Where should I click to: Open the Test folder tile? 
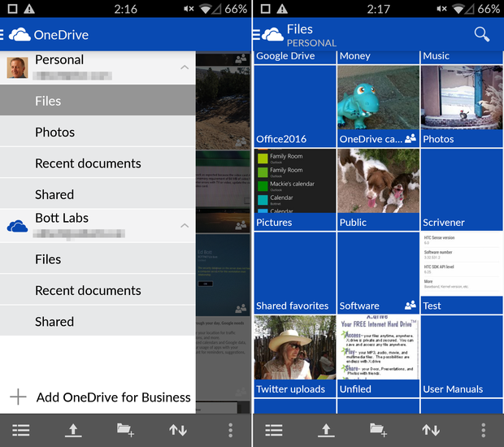pyautogui.click(x=462, y=273)
